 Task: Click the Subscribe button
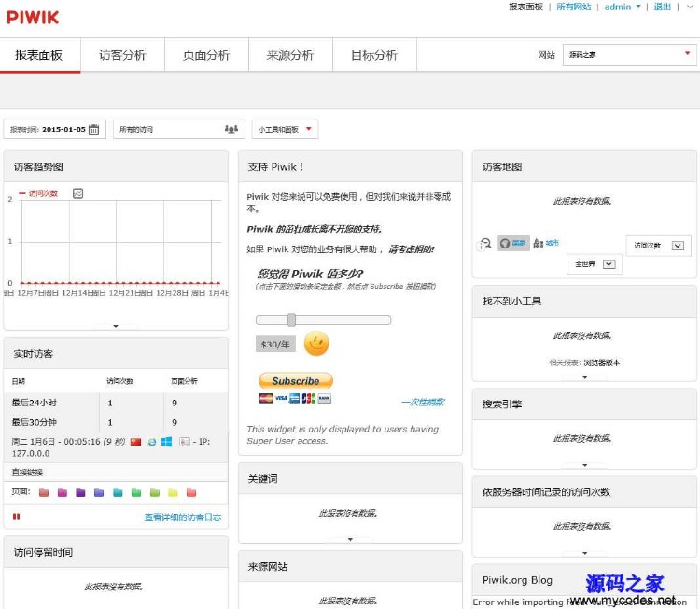296,381
